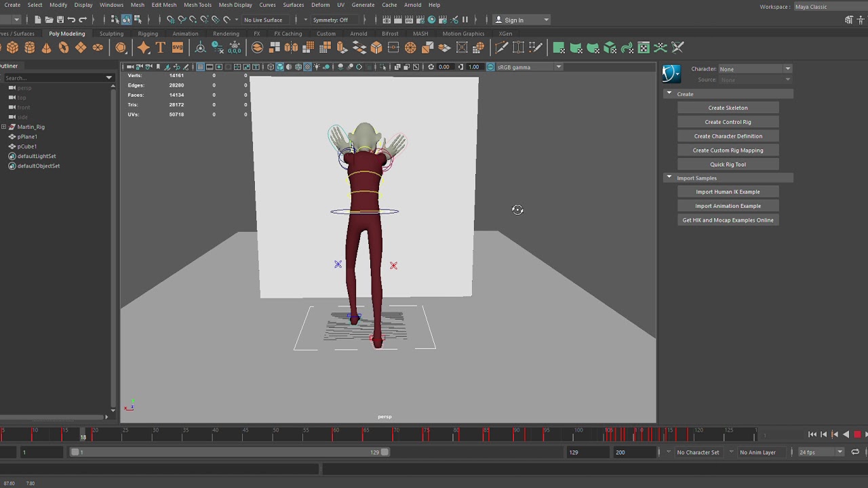Viewport: 868px width, 488px height.
Task: Click the Create Skeleton button
Action: (728, 108)
